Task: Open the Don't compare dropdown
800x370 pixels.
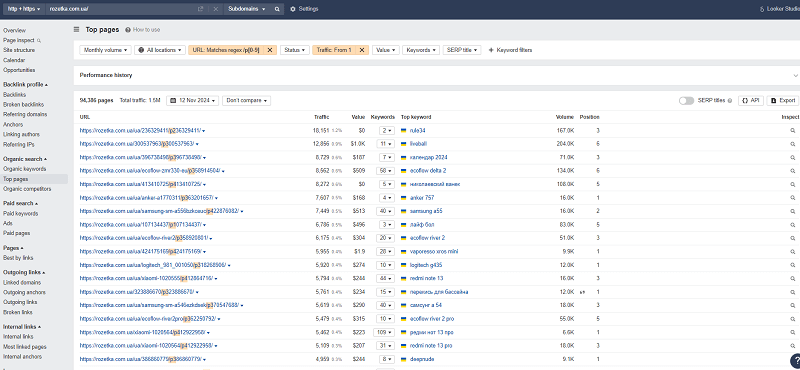Action: coord(246,101)
